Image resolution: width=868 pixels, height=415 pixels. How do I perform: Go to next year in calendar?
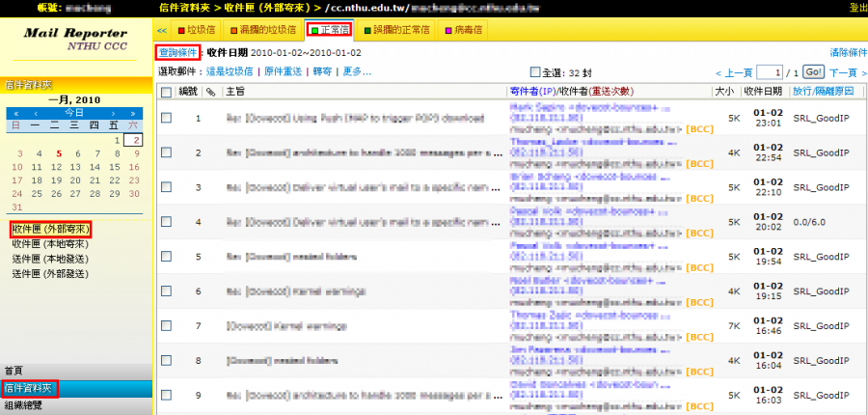[135, 112]
